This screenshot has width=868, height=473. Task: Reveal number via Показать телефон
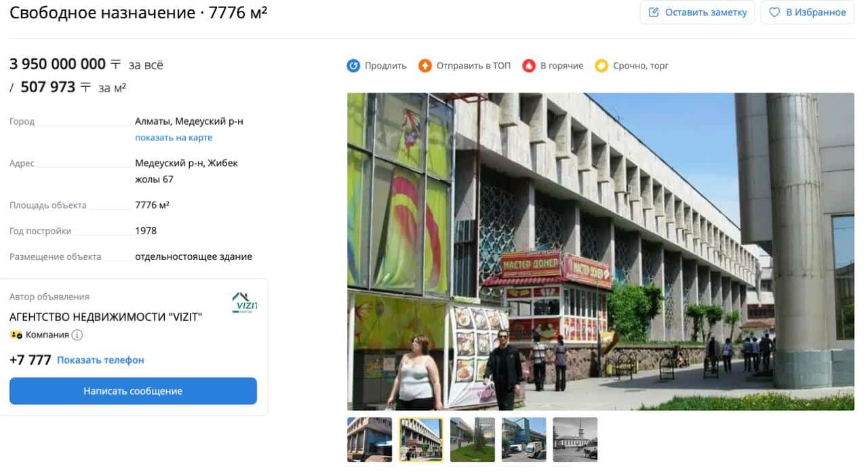coord(100,360)
